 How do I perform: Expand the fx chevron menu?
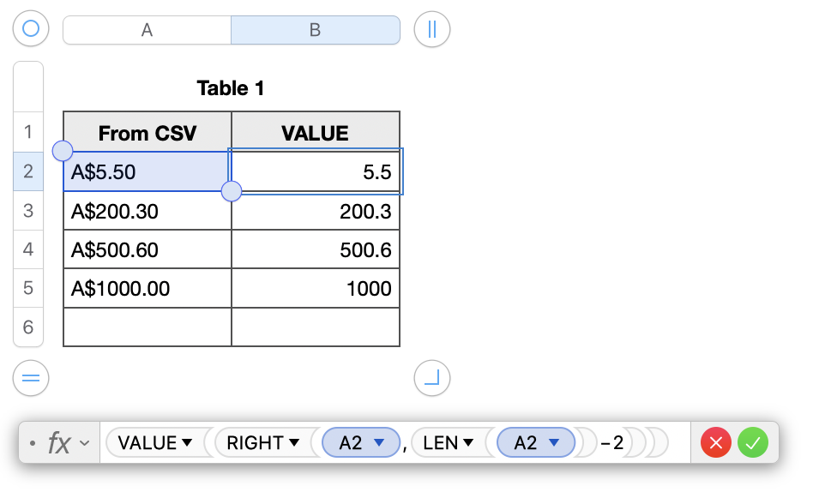pyautogui.click(x=84, y=443)
